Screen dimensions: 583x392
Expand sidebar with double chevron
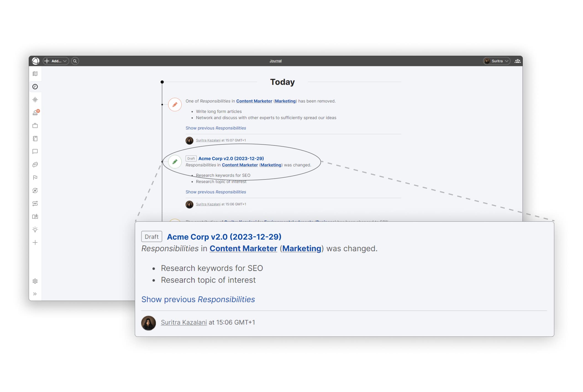point(35,294)
